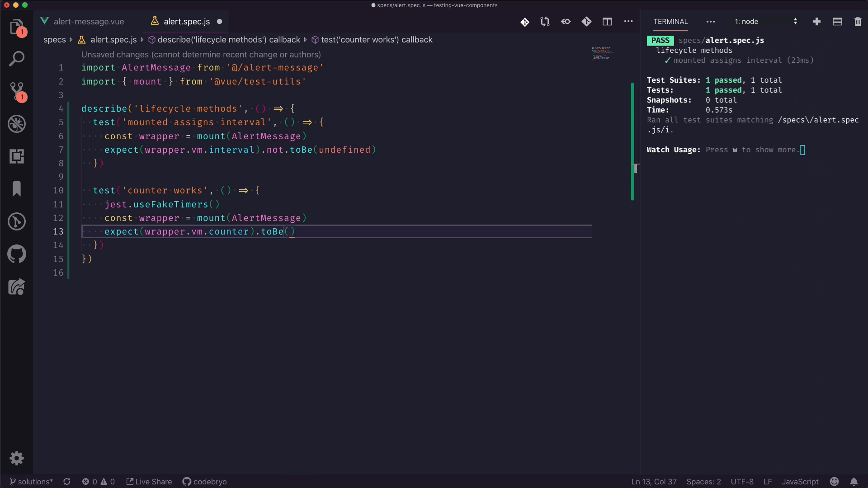Click the 'specs/alert.spec.js' path in terminal
The width and height of the screenshot is (868, 488).
click(721, 40)
